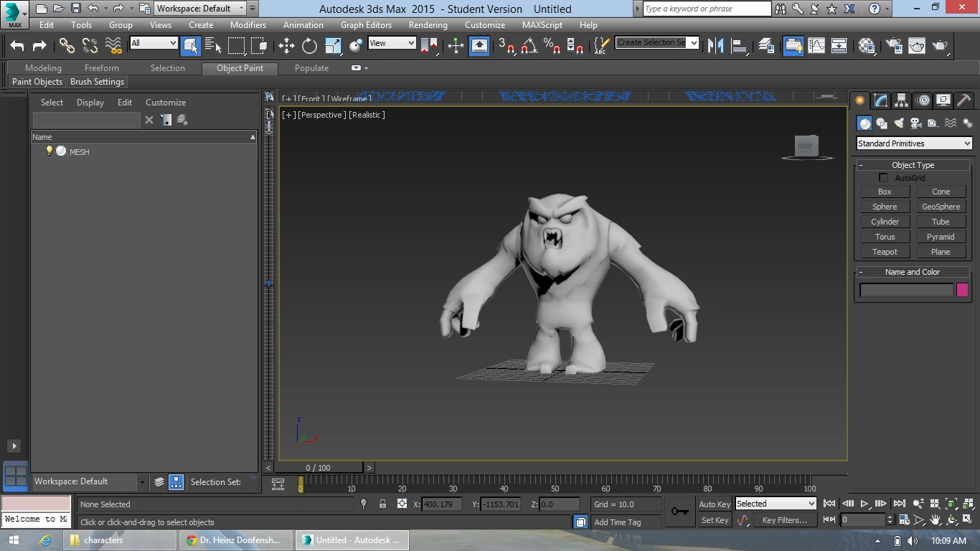The height and width of the screenshot is (551, 980).
Task: Activate the Angle Snap toggle icon
Action: pos(529,46)
